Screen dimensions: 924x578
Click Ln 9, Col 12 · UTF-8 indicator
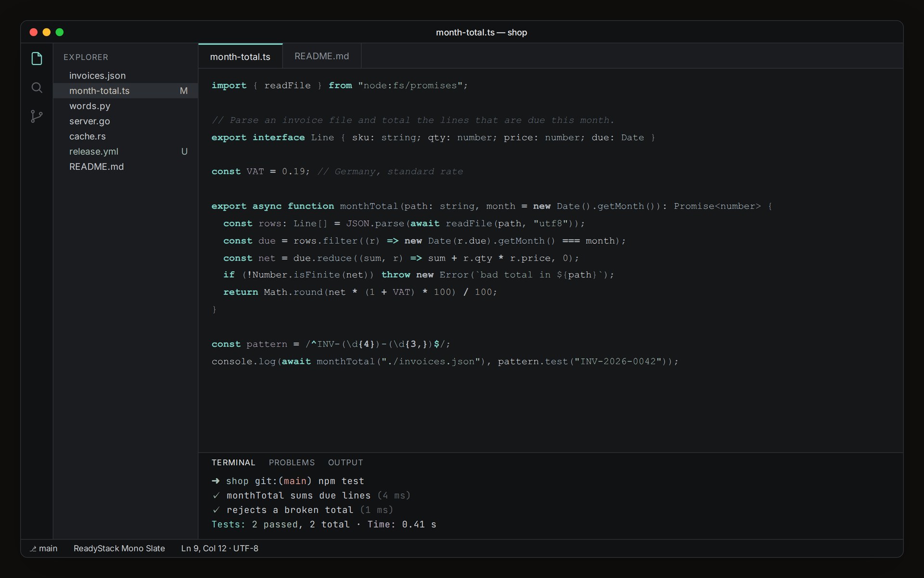[219, 549]
